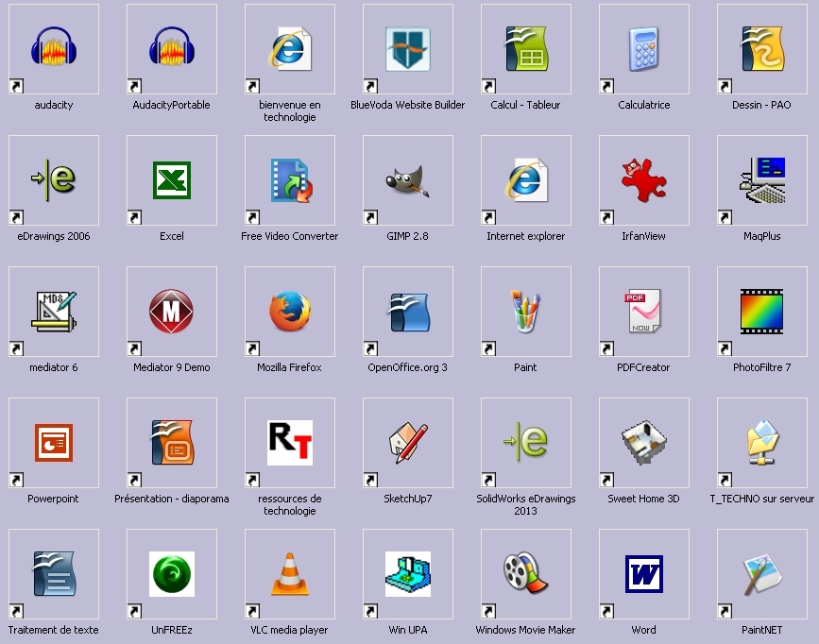Select the ressources de technologie RT icon

[290, 443]
